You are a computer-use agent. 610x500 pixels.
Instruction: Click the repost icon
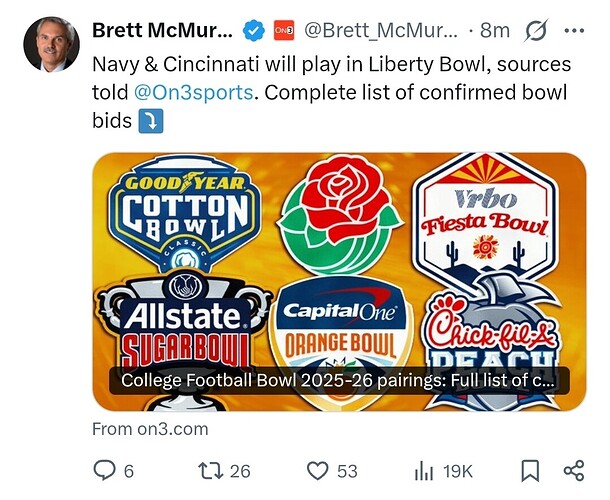211,470
